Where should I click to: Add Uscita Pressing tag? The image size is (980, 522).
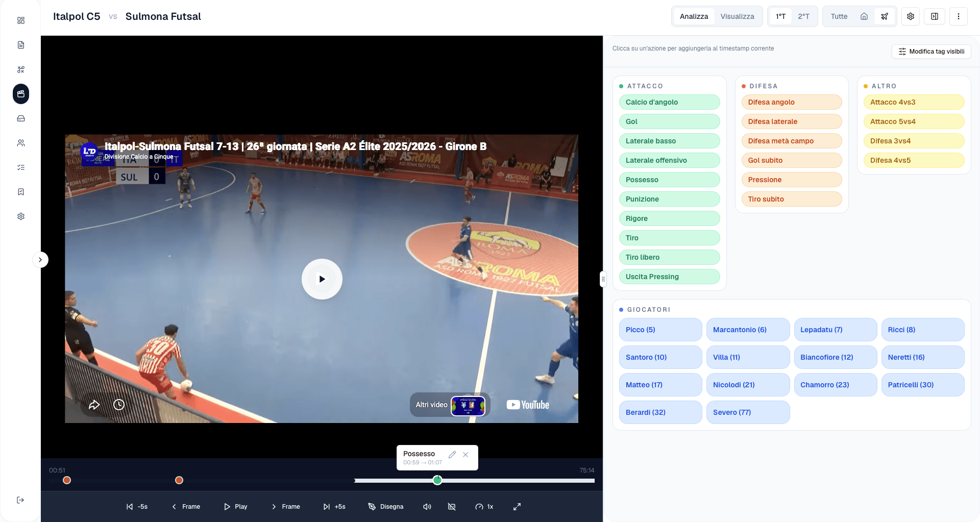pyautogui.click(x=669, y=277)
